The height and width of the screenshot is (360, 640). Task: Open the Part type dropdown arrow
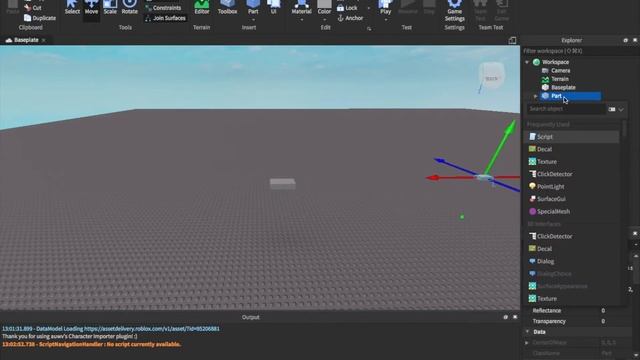[253, 20]
